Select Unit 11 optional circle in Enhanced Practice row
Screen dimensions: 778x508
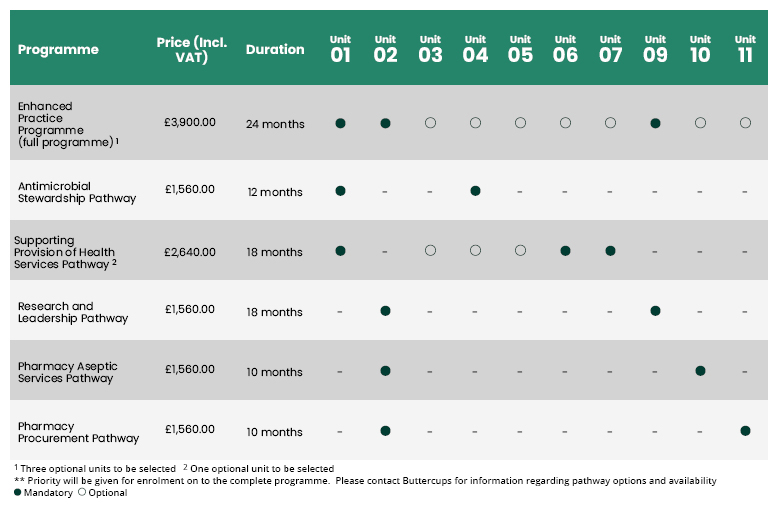pos(745,123)
